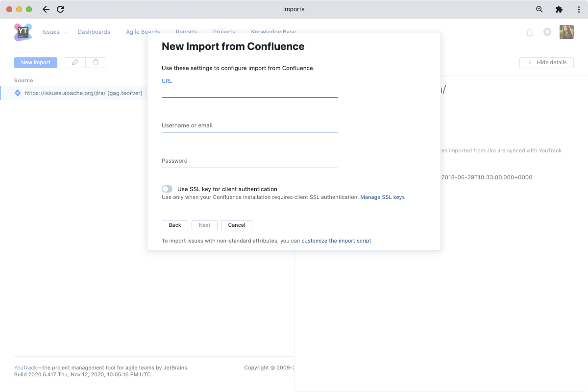
Task: Focus the Username or email field
Action: pyautogui.click(x=250, y=126)
